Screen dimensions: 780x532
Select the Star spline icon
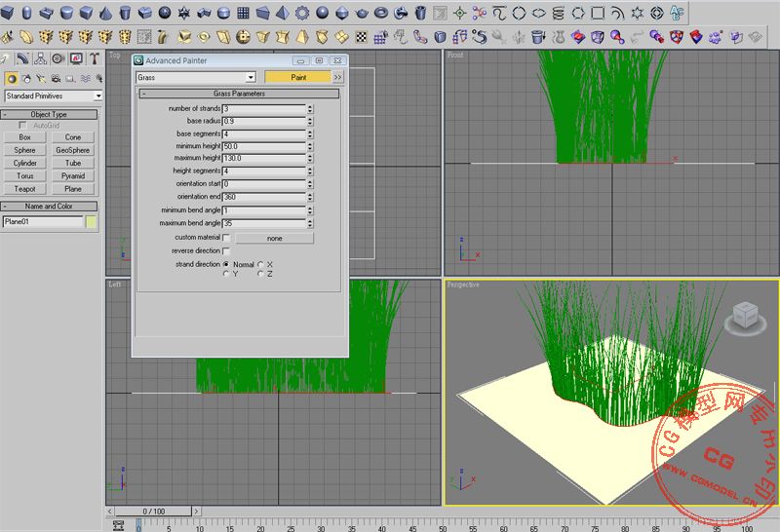pyautogui.click(x=637, y=13)
